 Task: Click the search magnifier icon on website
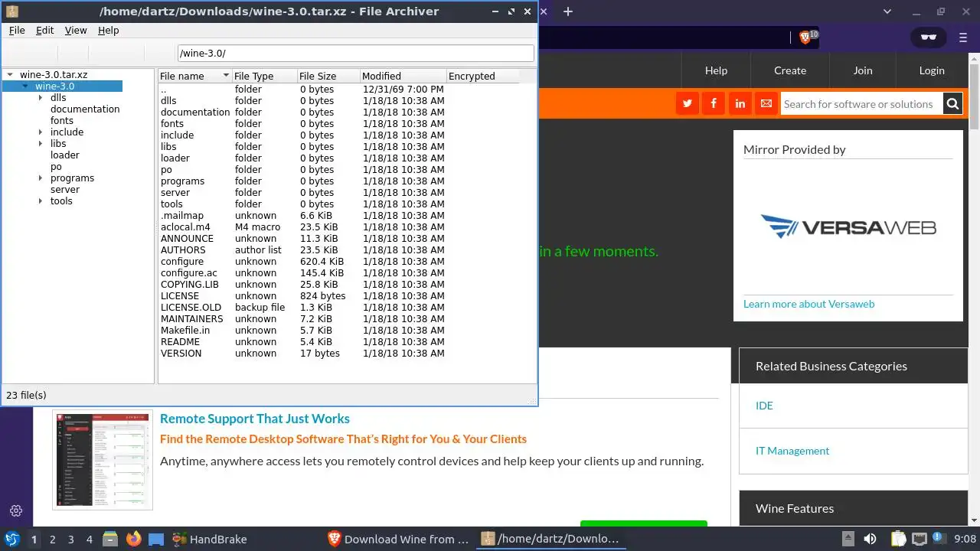click(x=952, y=104)
